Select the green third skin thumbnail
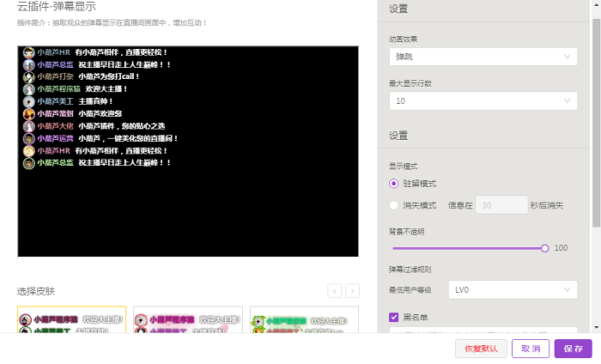601x364 pixels. tap(304, 319)
